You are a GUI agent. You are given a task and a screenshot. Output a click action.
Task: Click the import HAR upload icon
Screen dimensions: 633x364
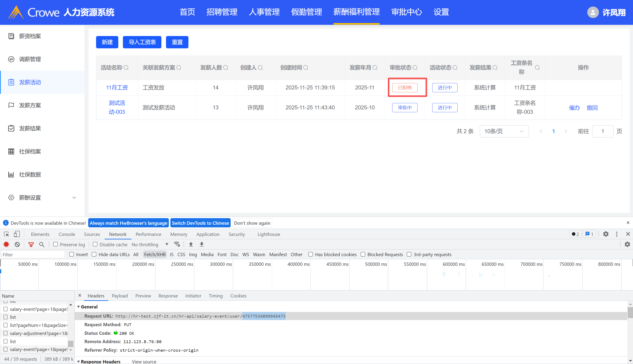coord(191,244)
